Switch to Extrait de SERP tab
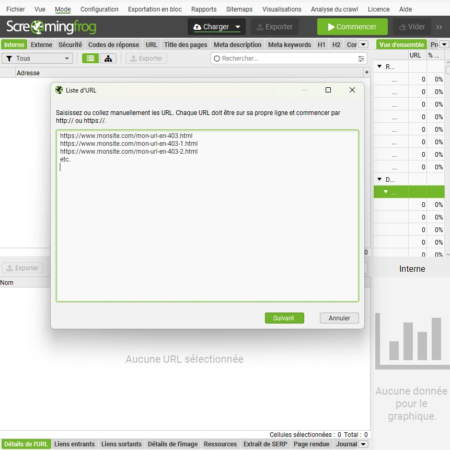Viewport: 450px width, 450px height. (265, 444)
